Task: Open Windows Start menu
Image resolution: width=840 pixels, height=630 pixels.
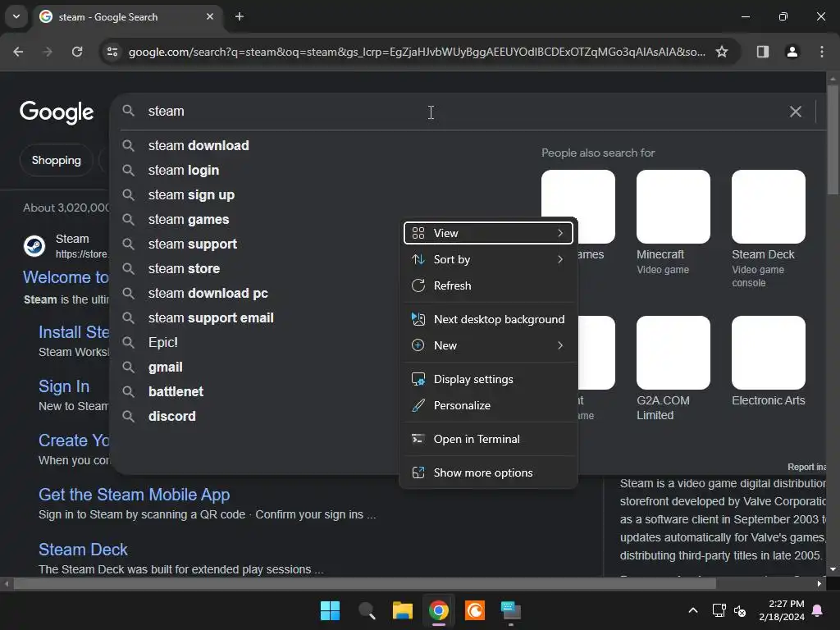Action: coord(330,610)
